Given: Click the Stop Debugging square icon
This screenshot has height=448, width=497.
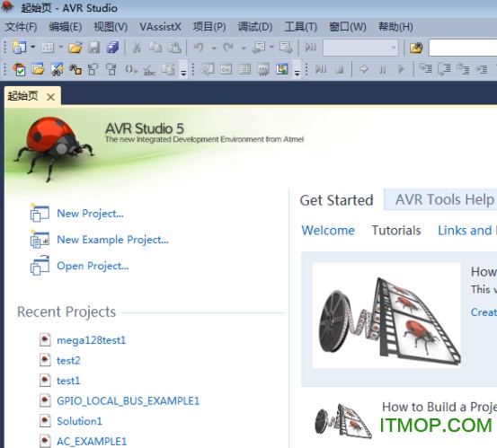Looking at the screenshot, I should tap(339, 69).
